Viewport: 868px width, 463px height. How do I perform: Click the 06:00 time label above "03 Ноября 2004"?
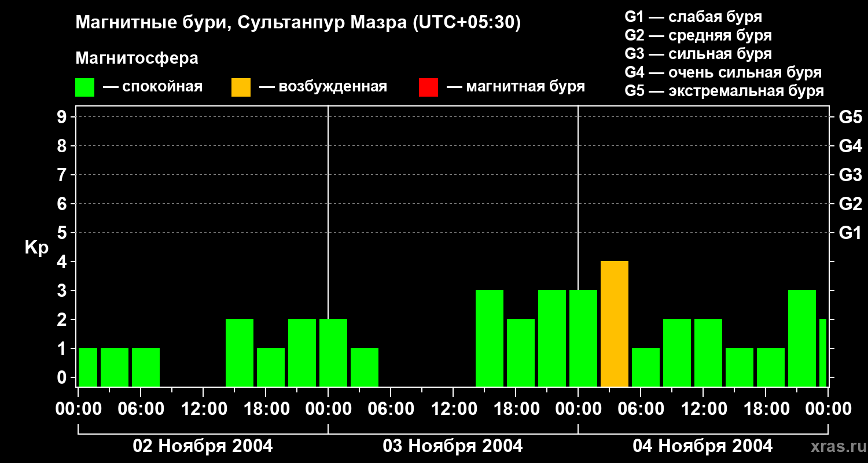[391, 409]
